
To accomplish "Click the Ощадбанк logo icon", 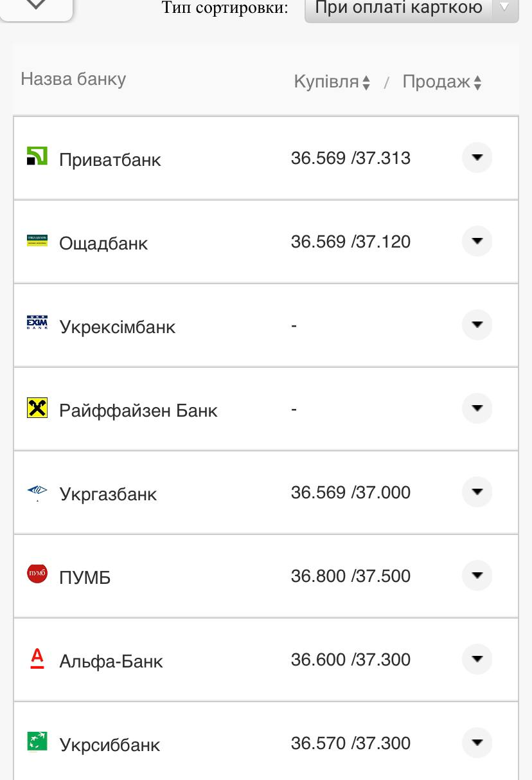I will tap(37, 240).
